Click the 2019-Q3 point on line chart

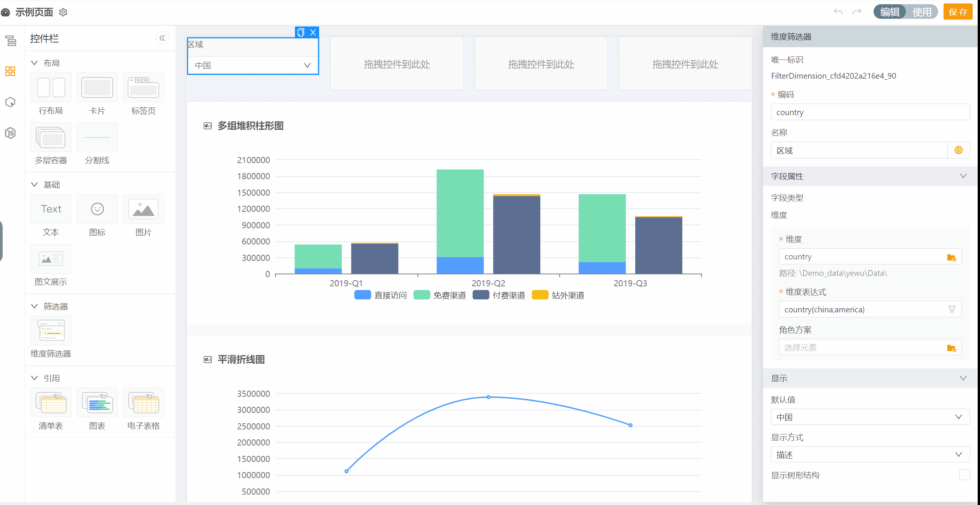click(631, 425)
